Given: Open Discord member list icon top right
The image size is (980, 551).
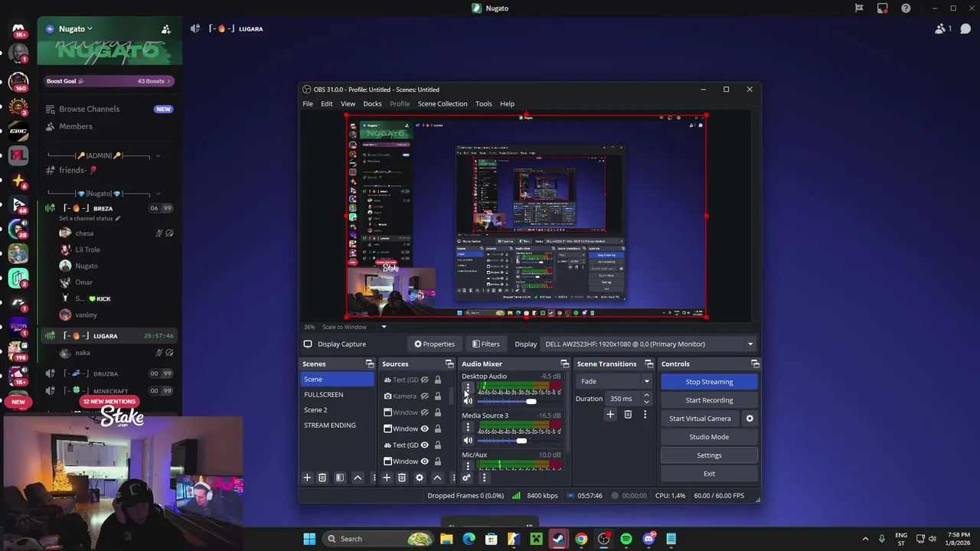Looking at the screenshot, I should [x=940, y=29].
